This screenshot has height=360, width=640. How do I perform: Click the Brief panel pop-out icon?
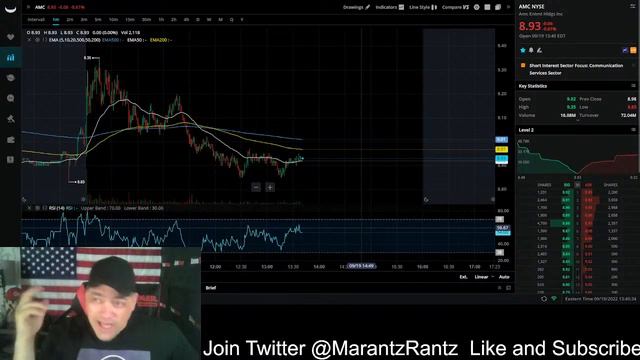[x=509, y=288]
